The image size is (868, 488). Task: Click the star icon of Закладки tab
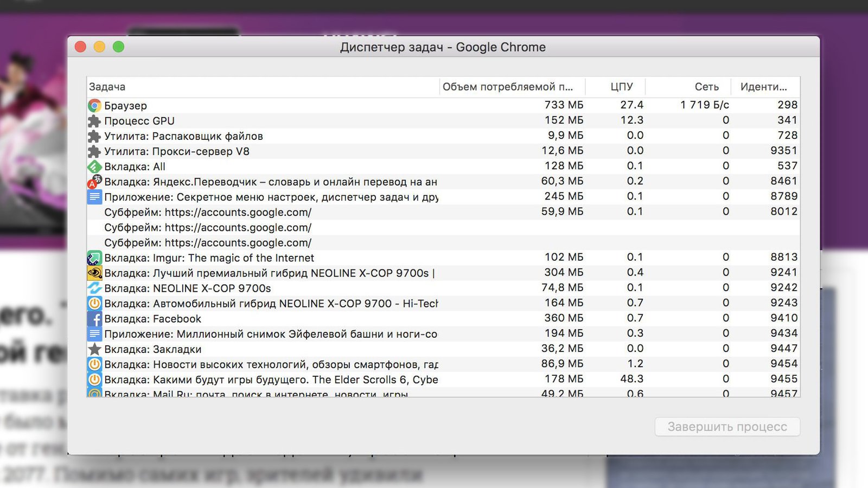(x=94, y=349)
